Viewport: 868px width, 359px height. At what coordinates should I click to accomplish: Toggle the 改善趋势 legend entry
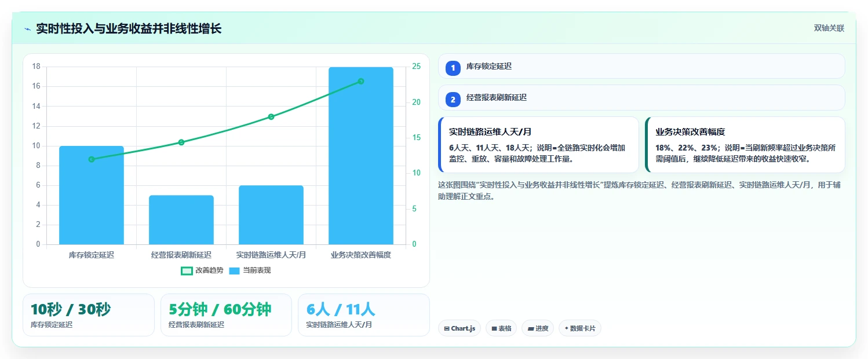(x=202, y=270)
